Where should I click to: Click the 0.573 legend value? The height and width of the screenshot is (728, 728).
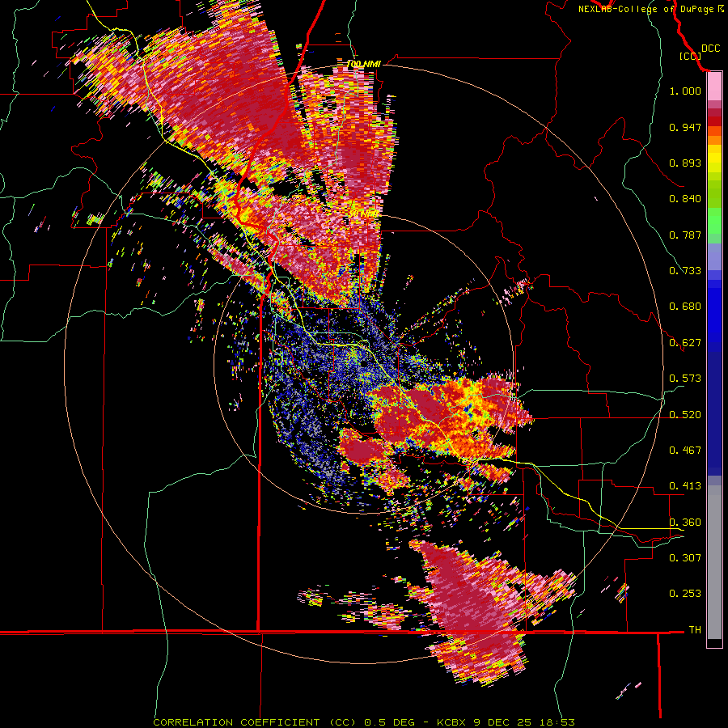coord(685,379)
